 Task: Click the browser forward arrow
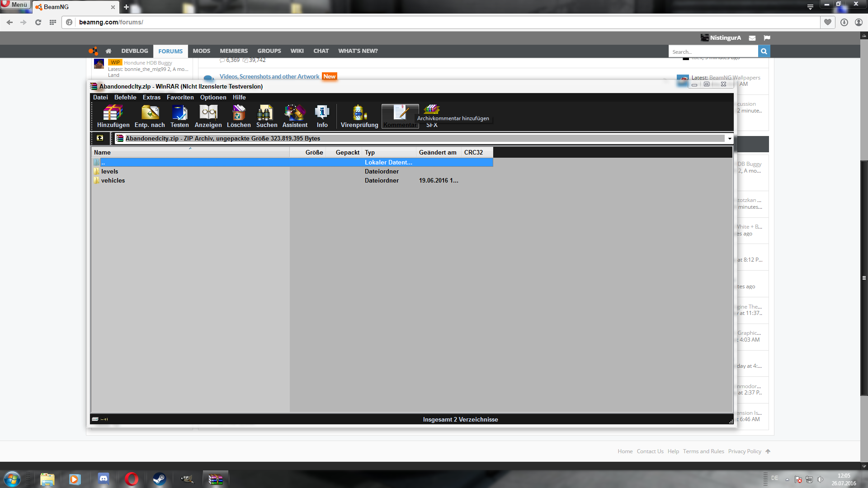(24, 22)
